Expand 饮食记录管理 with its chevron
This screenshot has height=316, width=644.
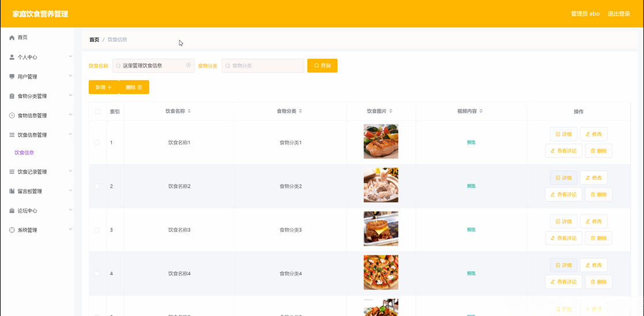70,170
